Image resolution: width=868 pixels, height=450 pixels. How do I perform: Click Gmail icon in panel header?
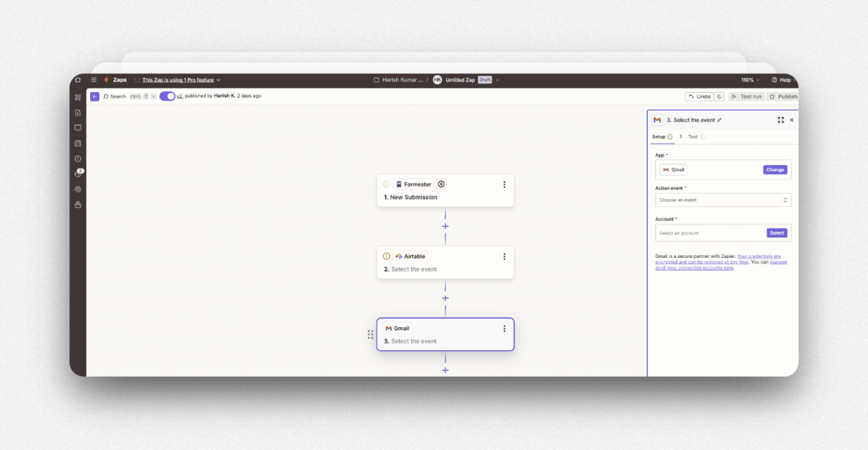click(x=657, y=120)
